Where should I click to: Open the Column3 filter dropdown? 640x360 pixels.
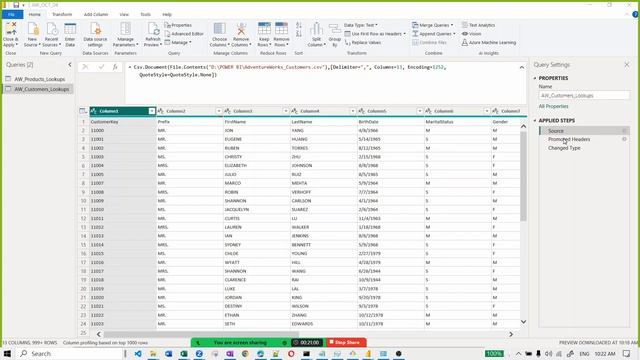pos(285,111)
